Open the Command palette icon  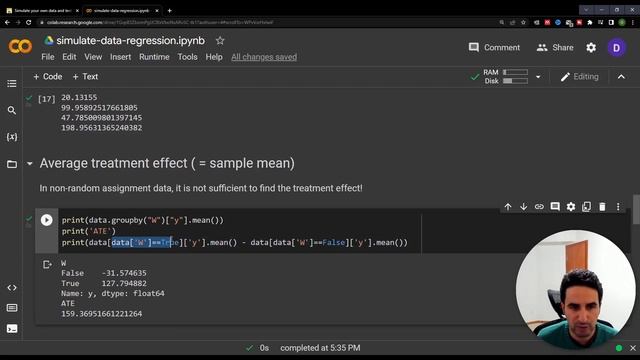coord(12,308)
